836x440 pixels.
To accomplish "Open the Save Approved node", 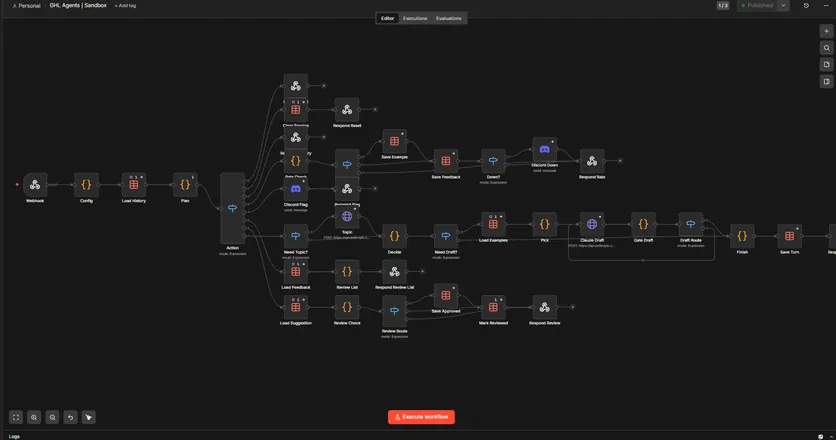I will tap(446, 295).
